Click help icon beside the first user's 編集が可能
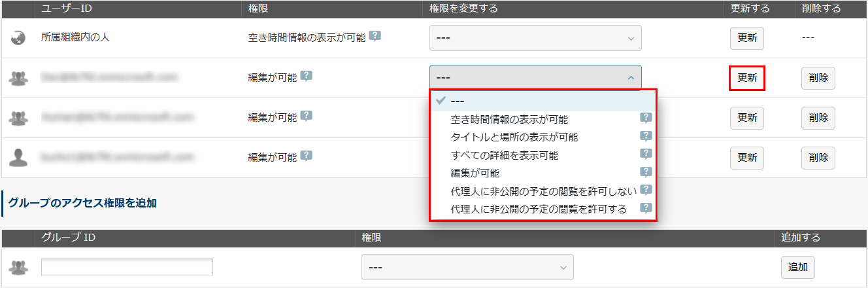 306,76
